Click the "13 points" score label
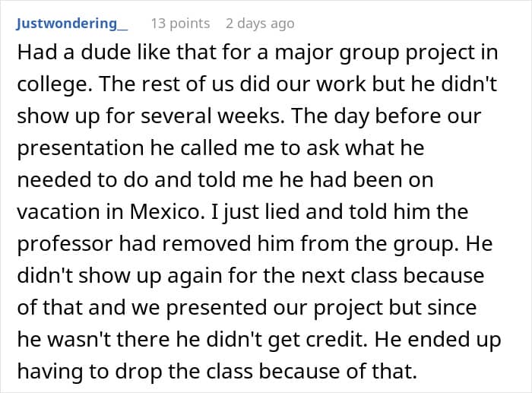This screenshot has width=532, height=393. (x=180, y=24)
